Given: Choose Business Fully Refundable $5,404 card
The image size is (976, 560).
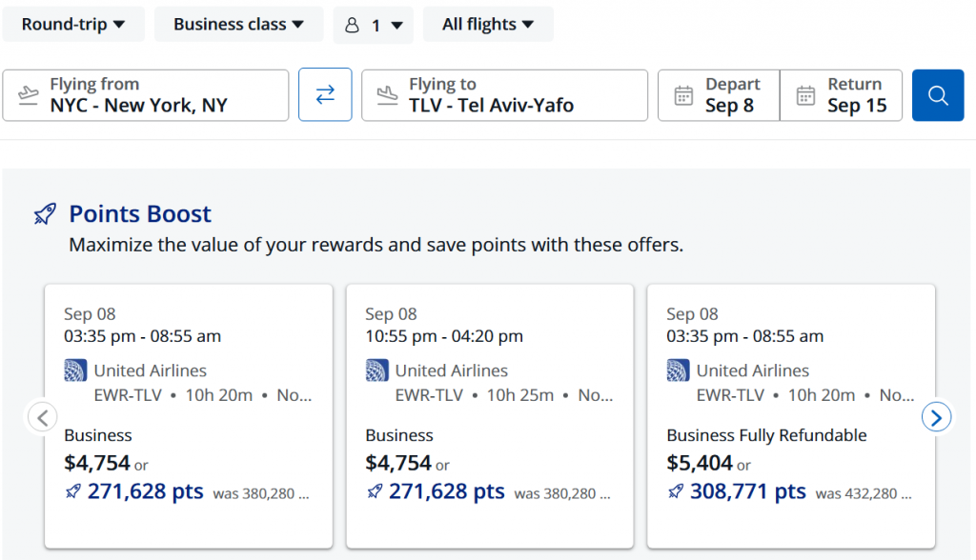Looking at the screenshot, I should (x=791, y=416).
